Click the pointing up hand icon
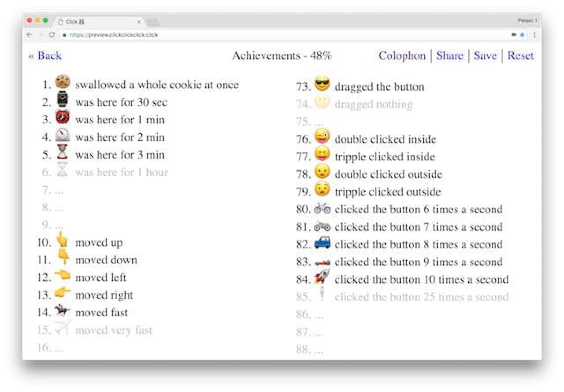This screenshot has width=564, height=392. 63,241
